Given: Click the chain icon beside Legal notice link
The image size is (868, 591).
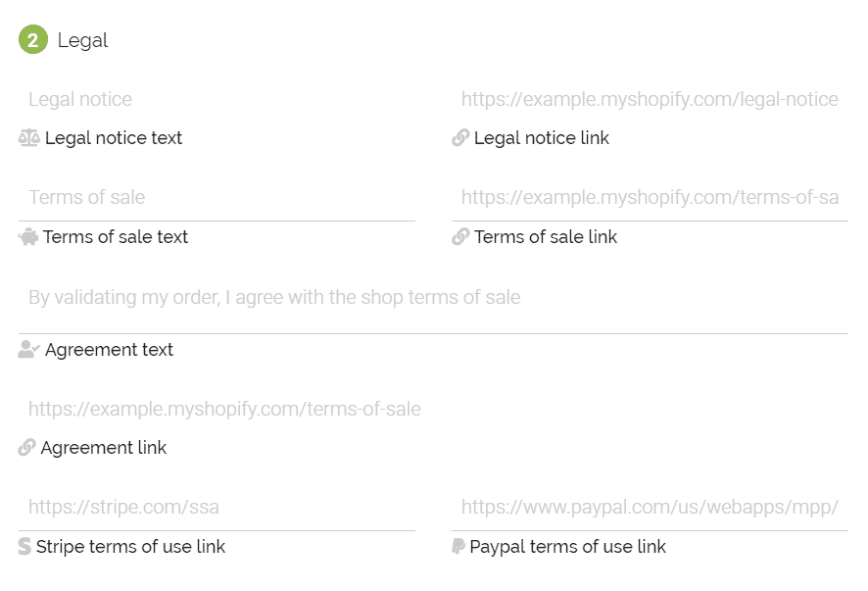Looking at the screenshot, I should click(460, 137).
